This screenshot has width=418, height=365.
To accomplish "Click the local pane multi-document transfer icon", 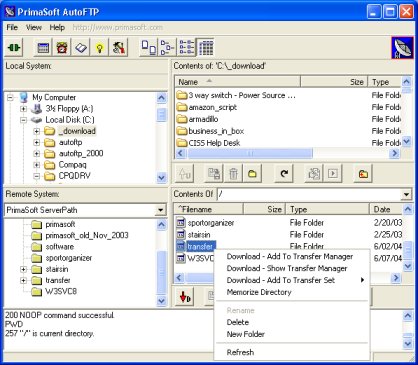I will click(314, 174).
